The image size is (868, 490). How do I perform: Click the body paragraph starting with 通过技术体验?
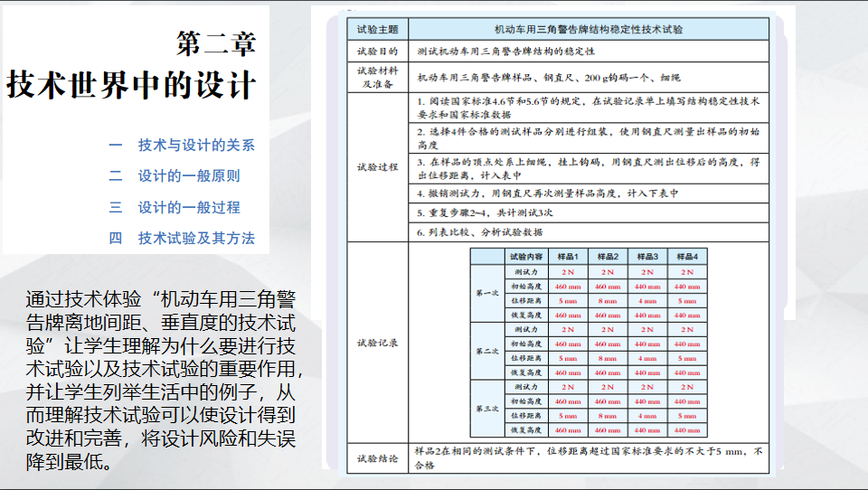click(161, 381)
